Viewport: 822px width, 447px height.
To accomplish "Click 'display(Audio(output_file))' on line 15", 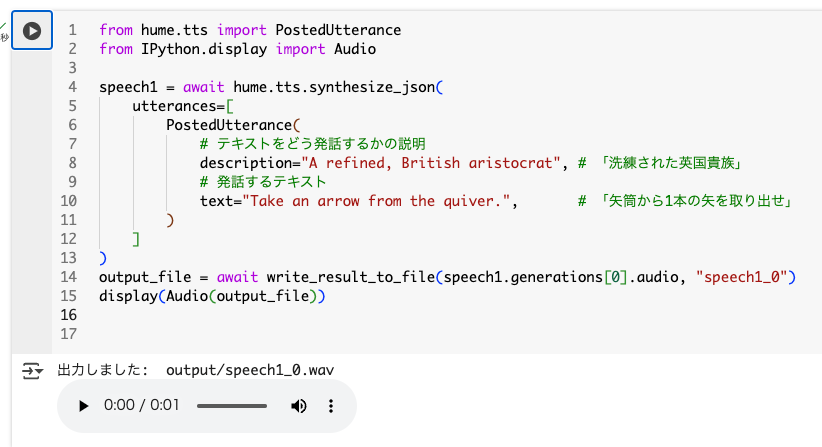I will coord(212,296).
